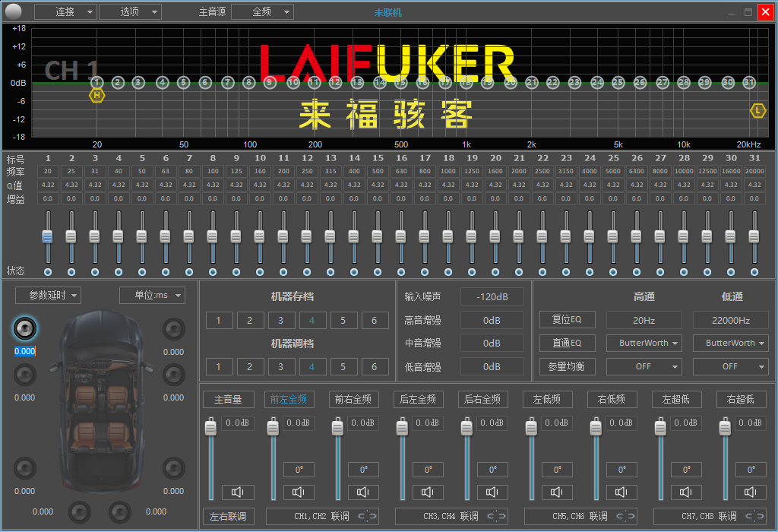Open the 低通 OFF slope dropdown
The width and height of the screenshot is (778, 532).
731,367
